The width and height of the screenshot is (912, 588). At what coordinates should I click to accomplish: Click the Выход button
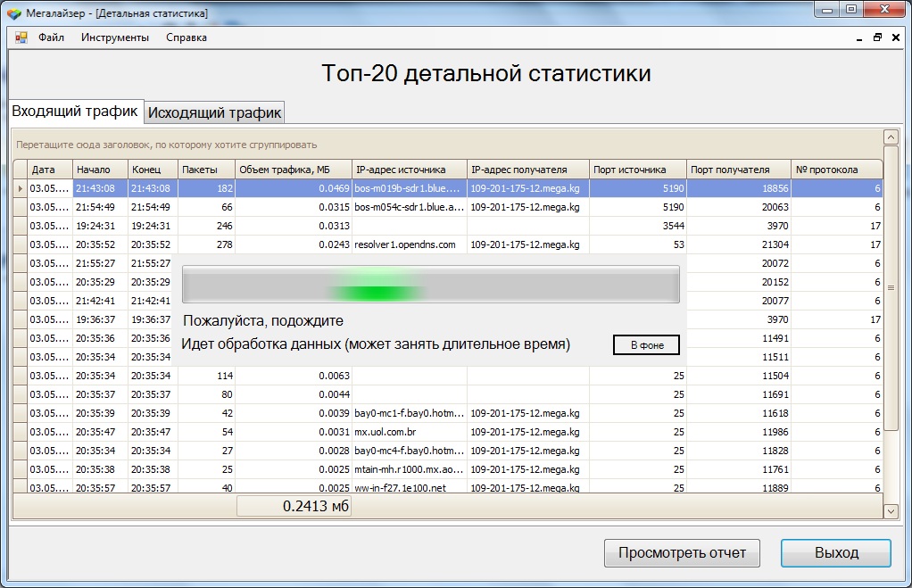pyautogui.click(x=836, y=552)
